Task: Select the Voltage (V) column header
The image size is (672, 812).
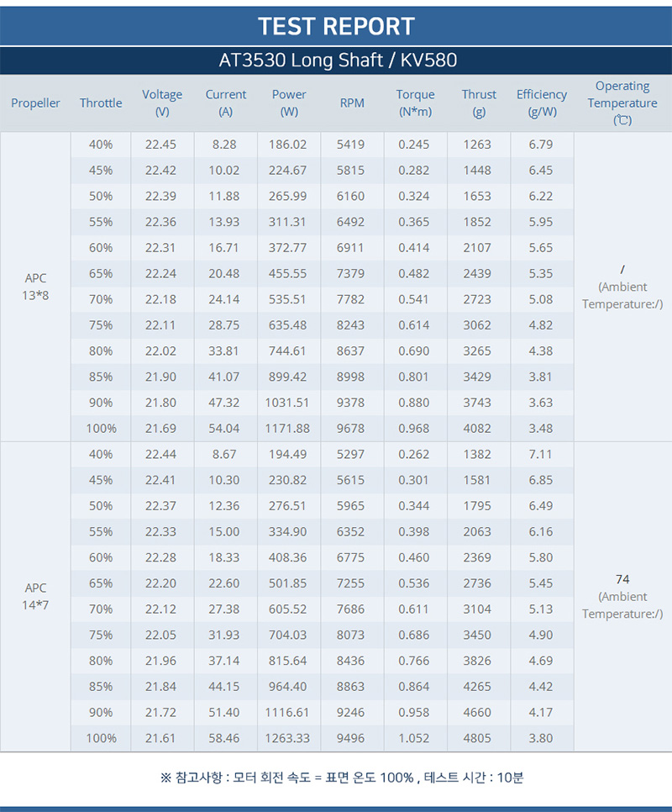Action: point(162,103)
